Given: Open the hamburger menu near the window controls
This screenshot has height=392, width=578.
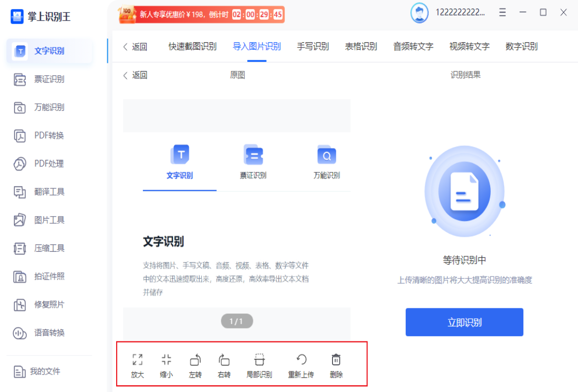Looking at the screenshot, I should [x=502, y=12].
